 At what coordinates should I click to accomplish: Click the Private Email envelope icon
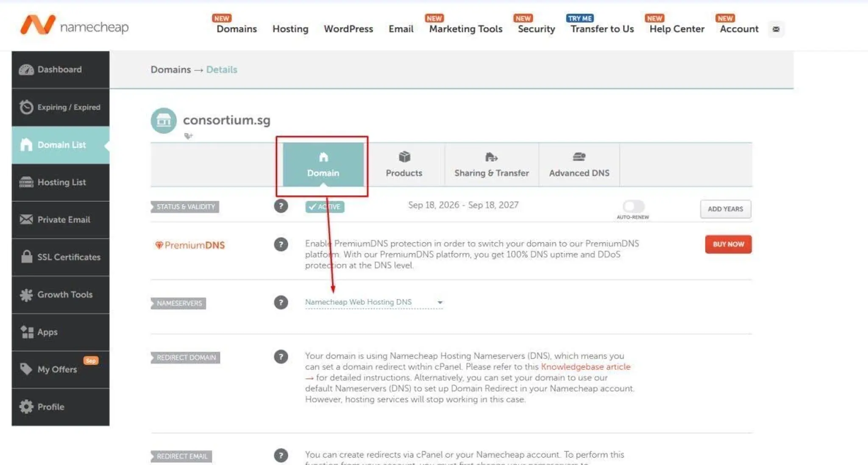(26, 219)
